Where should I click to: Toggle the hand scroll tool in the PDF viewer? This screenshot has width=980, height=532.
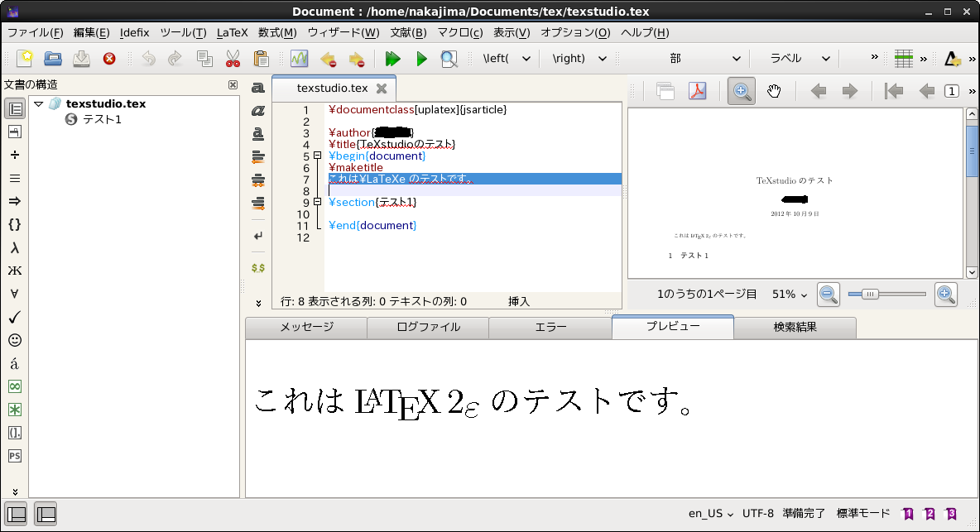tap(774, 91)
